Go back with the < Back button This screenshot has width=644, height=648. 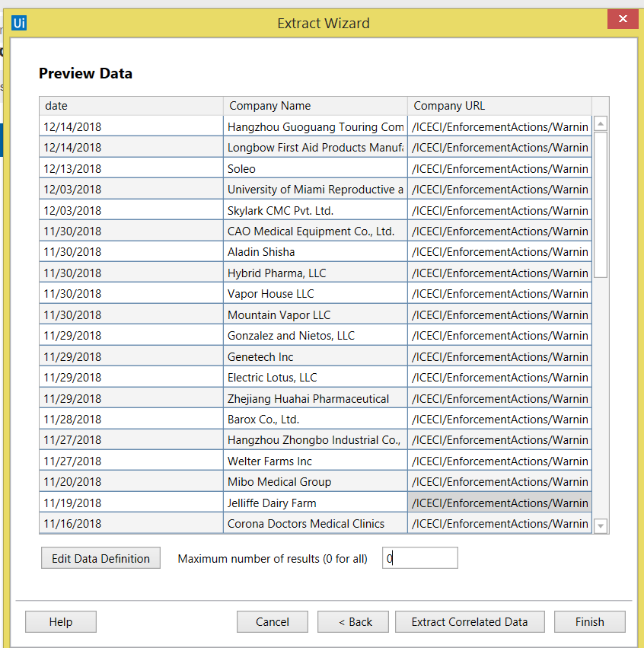[x=352, y=621]
